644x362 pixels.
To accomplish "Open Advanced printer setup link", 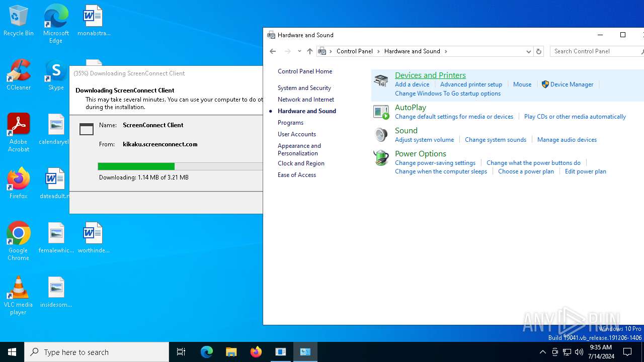I will click(471, 84).
